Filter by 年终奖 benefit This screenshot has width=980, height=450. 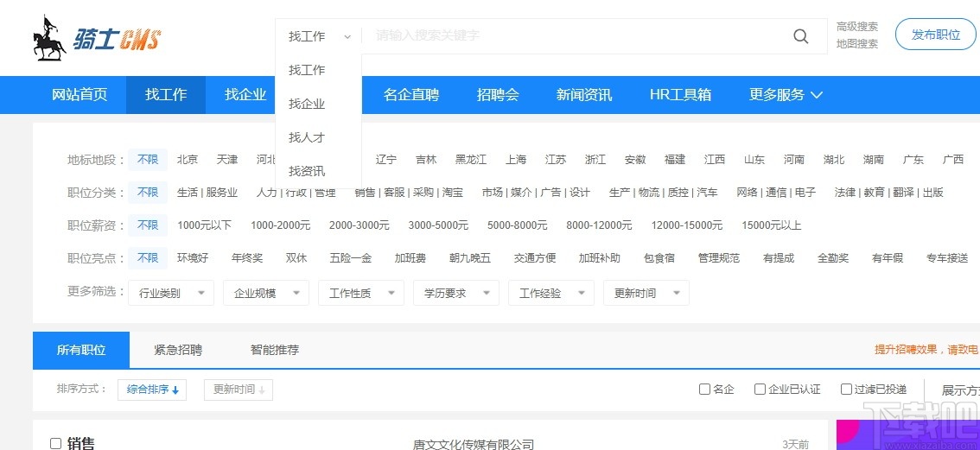click(x=247, y=257)
